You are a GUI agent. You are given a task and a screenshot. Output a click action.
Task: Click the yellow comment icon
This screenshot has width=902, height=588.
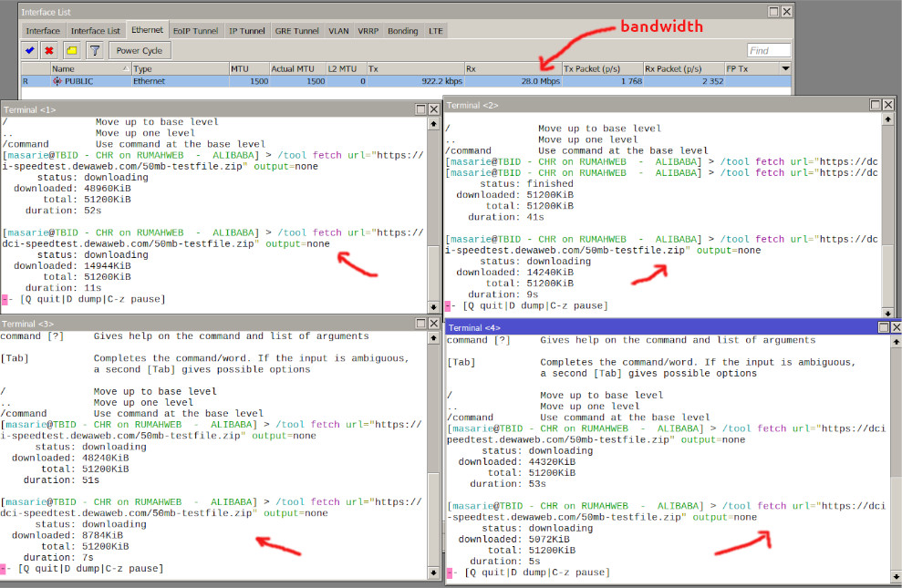[x=71, y=51]
